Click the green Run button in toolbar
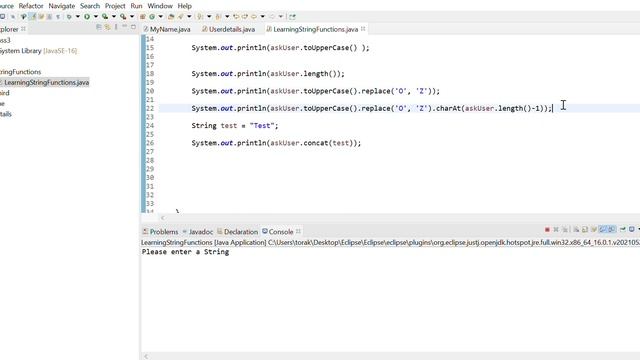The image size is (640, 360). [87, 17]
